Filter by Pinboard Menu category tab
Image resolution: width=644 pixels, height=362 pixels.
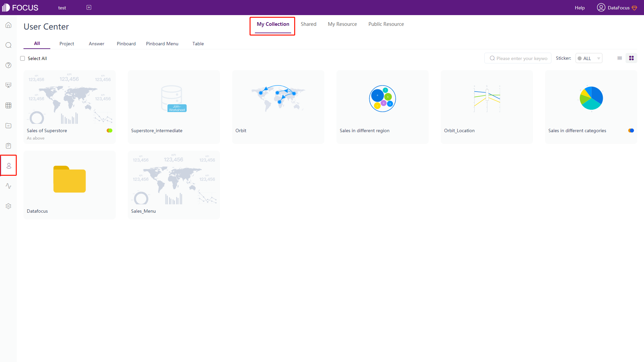tap(162, 44)
